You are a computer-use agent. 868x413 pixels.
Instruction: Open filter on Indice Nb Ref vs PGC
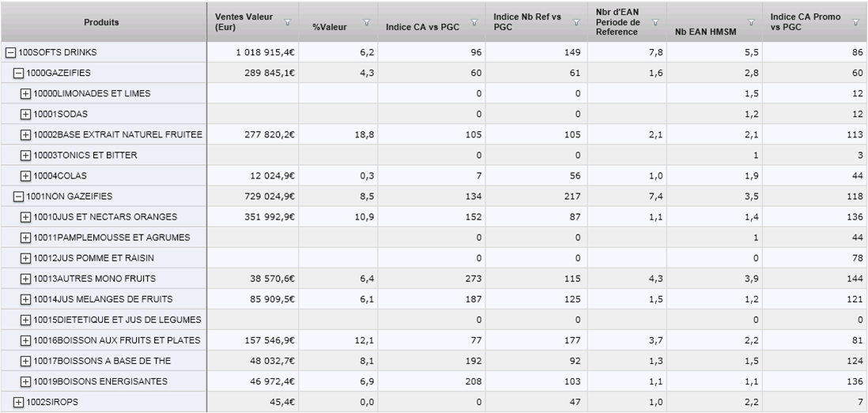576,22
